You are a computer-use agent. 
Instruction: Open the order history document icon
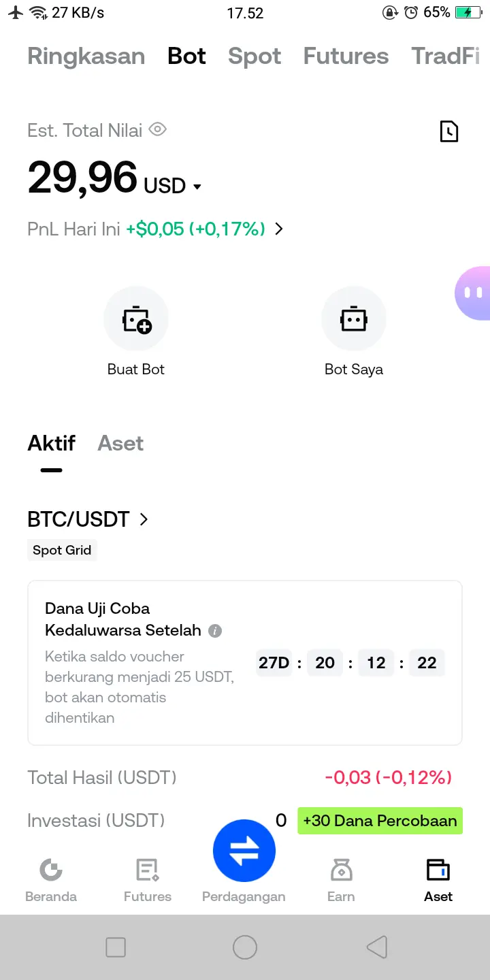pos(449,131)
